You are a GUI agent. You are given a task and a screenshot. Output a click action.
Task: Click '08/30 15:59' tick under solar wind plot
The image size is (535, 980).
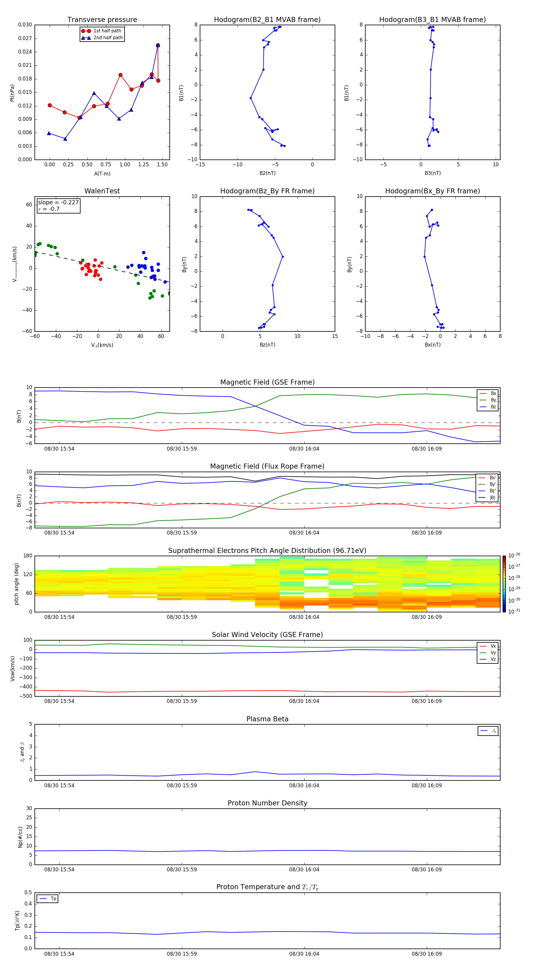[x=182, y=701]
